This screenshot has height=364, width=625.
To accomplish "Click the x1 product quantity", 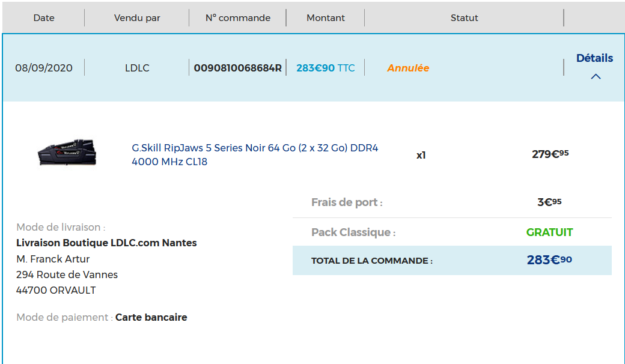I will (421, 155).
